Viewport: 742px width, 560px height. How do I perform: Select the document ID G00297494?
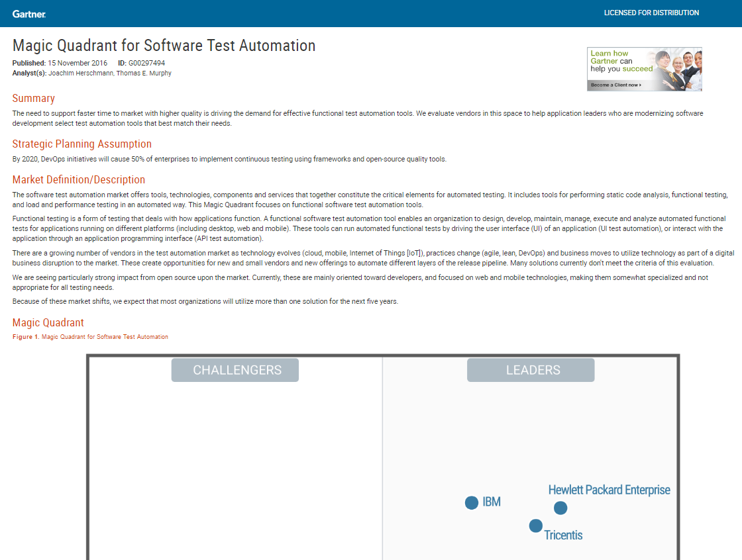click(146, 63)
